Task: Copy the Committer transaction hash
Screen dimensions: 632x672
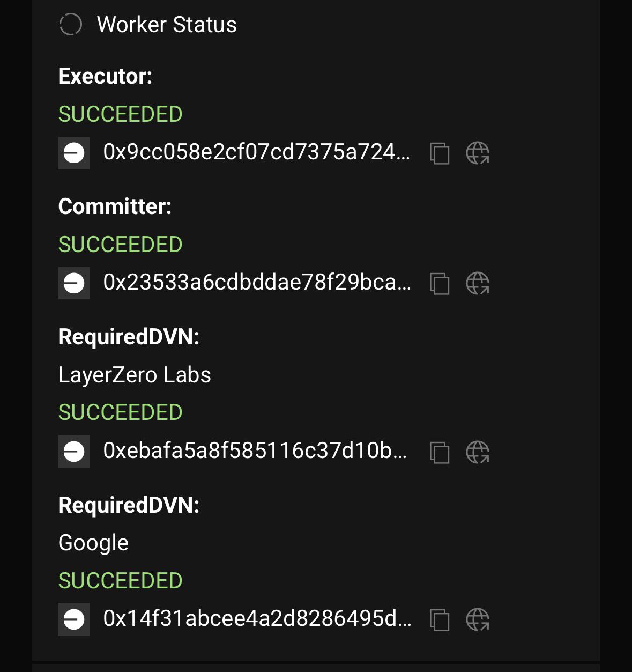Action: 440,283
